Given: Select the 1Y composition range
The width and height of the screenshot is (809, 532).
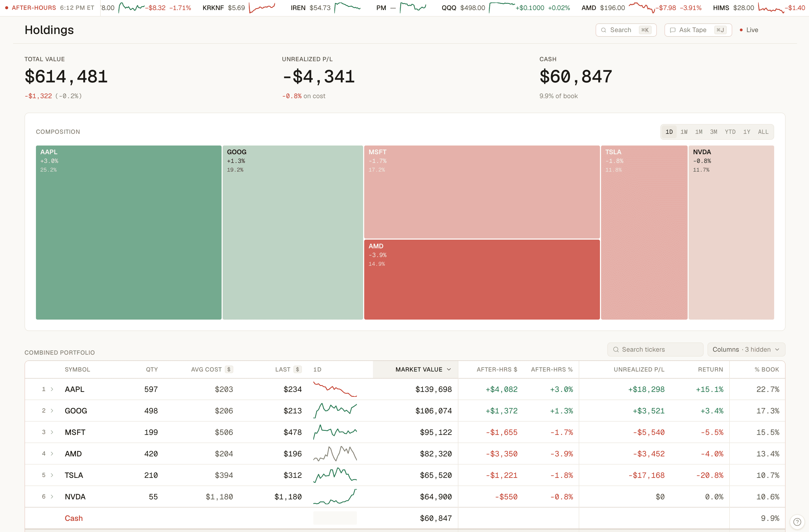Looking at the screenshot, I should click(x=746, y=132).
